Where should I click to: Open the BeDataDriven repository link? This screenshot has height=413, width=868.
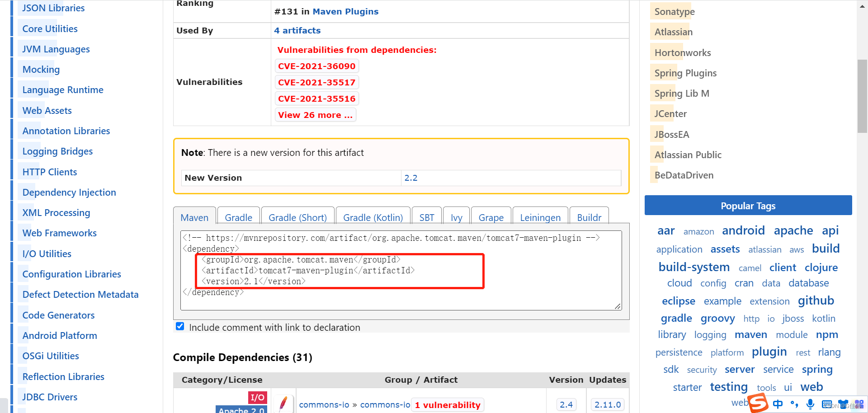pyautogui.click(x=684, y=175)
